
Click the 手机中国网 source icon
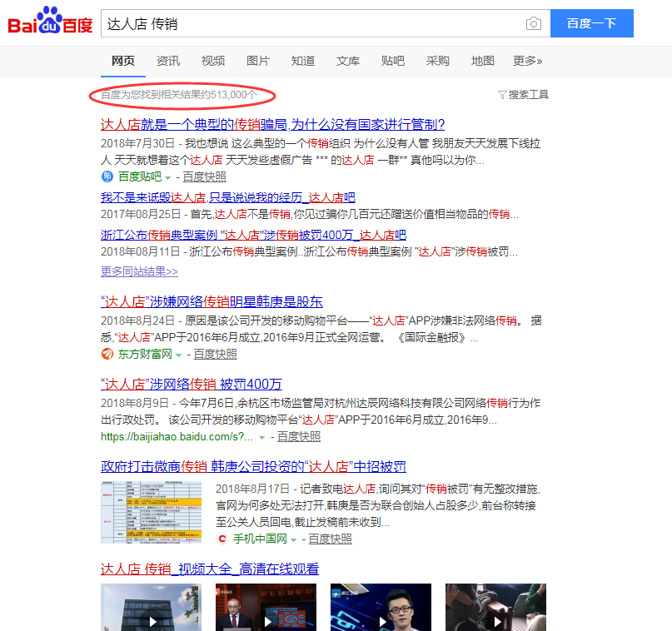pos(222,539)
